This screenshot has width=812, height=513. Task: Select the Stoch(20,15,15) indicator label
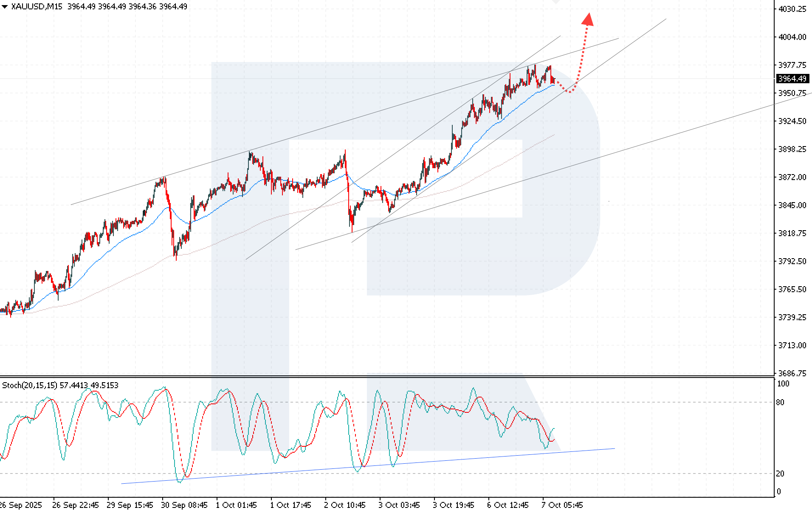[30, 385]
